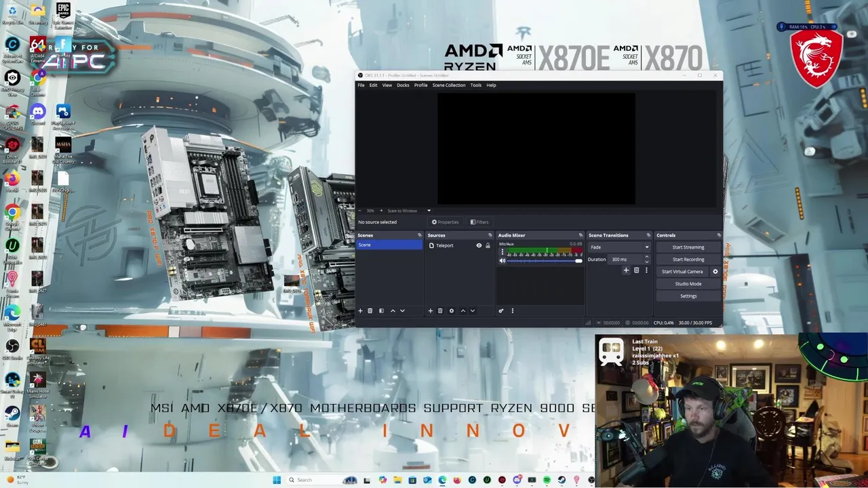Image resolution: width=868 pixels, height=488 pixels.
Task: Remove scene transition with trash icon
Action: pyautogui.click(x=636, y=270)
